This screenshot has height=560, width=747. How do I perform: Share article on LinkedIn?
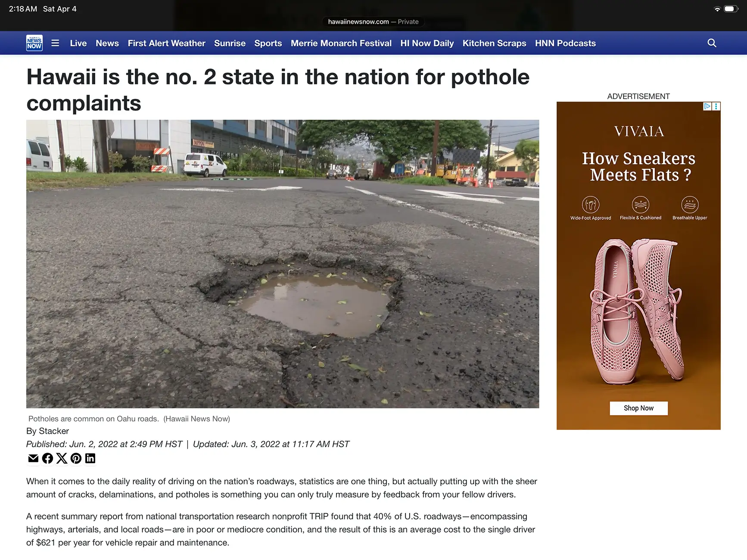point(90,458)
